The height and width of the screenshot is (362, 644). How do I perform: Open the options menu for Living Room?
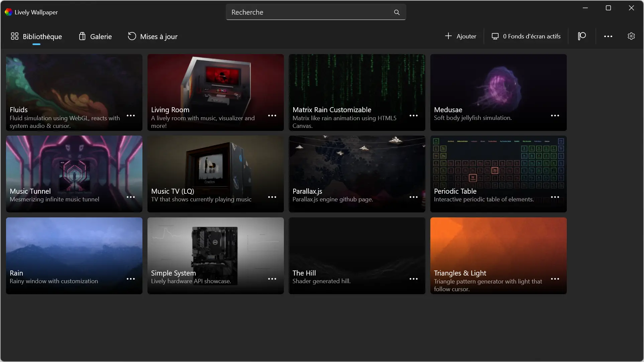point(272,116)
